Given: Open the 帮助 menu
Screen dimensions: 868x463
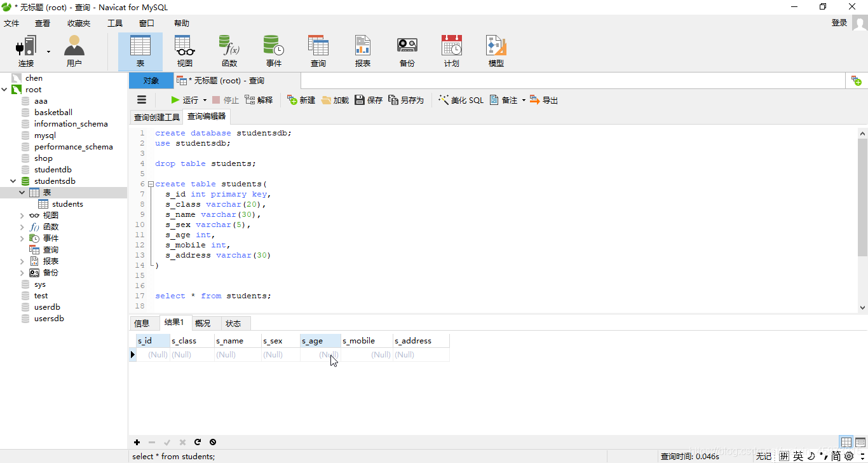Looking at the screenshot, I should (x=182, y=24).
